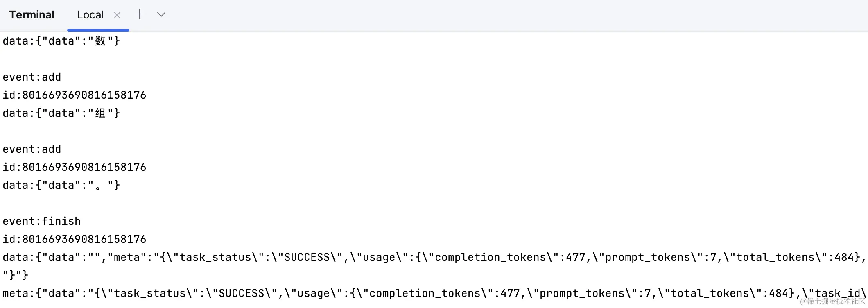868x308 pixels.
Task: Close the Local terminal session tab
Action: tap(117, 15)
